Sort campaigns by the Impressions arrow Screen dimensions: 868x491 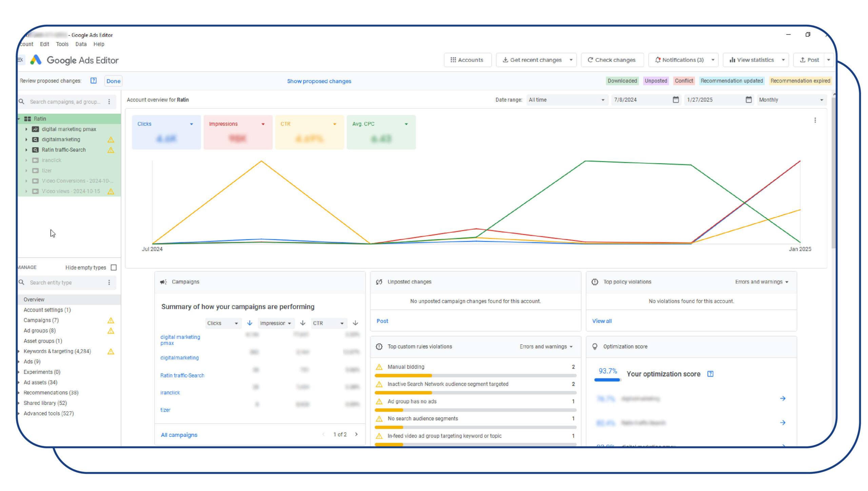302,323
